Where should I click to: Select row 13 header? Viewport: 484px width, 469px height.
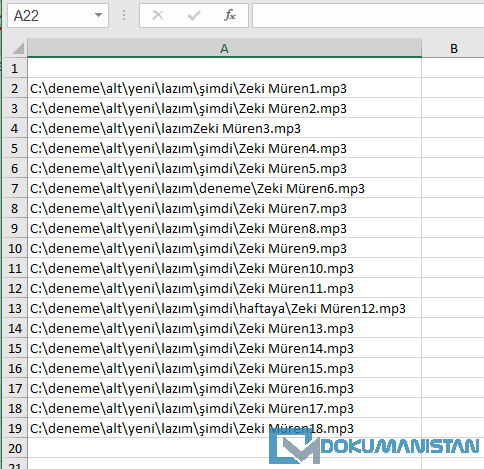15,308
